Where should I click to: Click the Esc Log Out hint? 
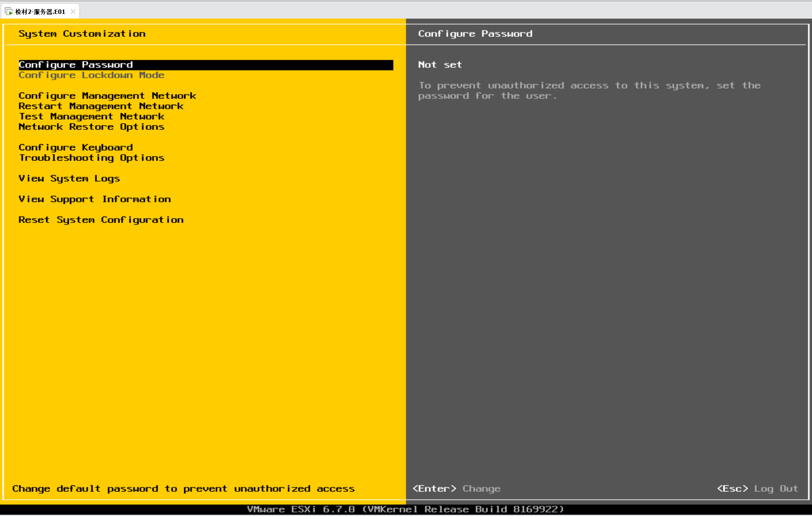coord(757,489)
